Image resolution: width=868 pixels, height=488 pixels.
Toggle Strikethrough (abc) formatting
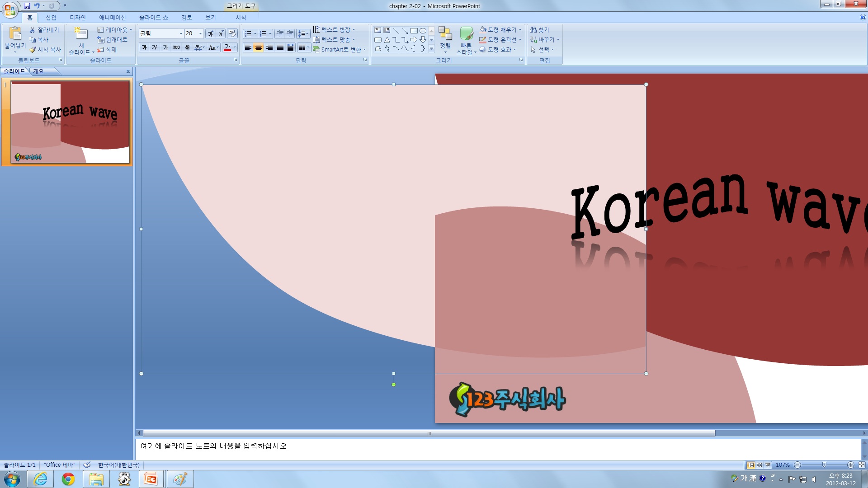click(x=176, y=47)
